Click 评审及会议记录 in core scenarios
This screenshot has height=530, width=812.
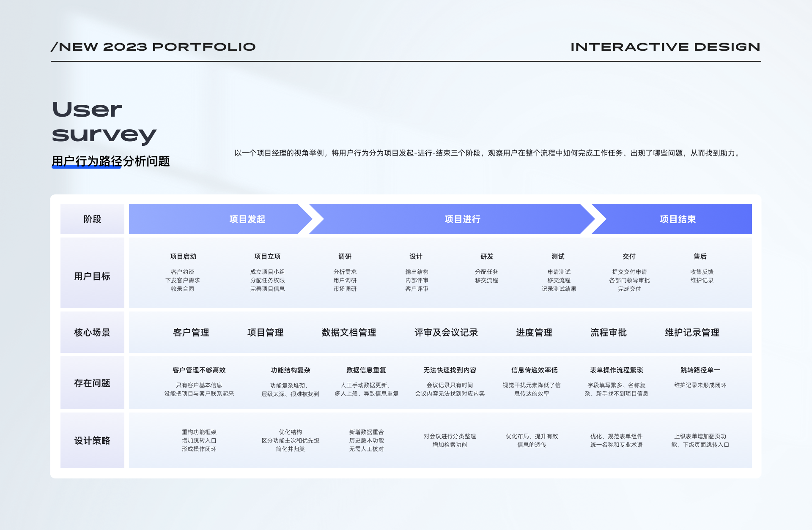446,333
